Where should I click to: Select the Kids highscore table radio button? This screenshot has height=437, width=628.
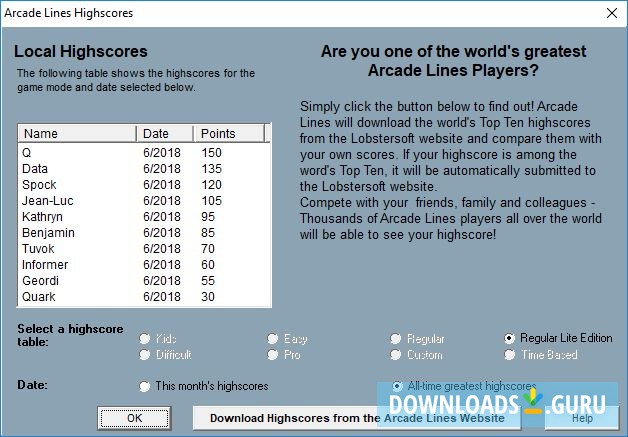(x=145, y=338)
